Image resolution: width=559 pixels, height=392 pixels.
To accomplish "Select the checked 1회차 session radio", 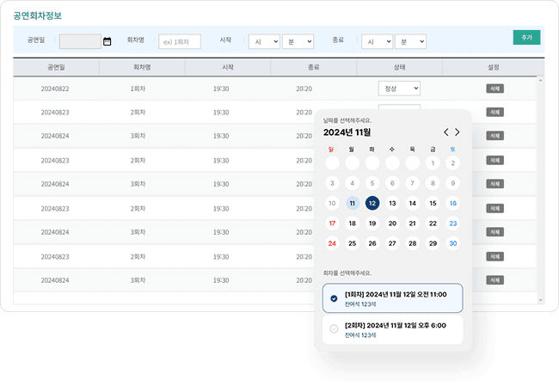I will click(334, 298).
